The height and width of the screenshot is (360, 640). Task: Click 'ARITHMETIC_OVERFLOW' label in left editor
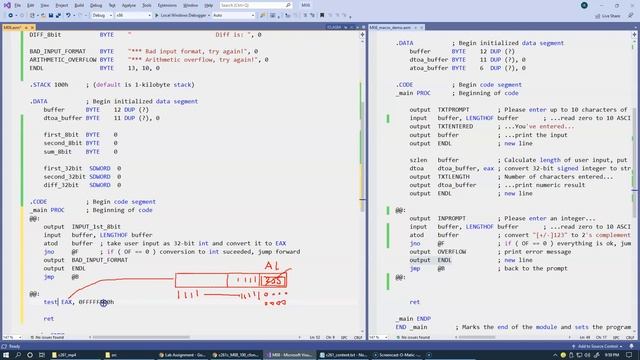(x=63, y=60)
